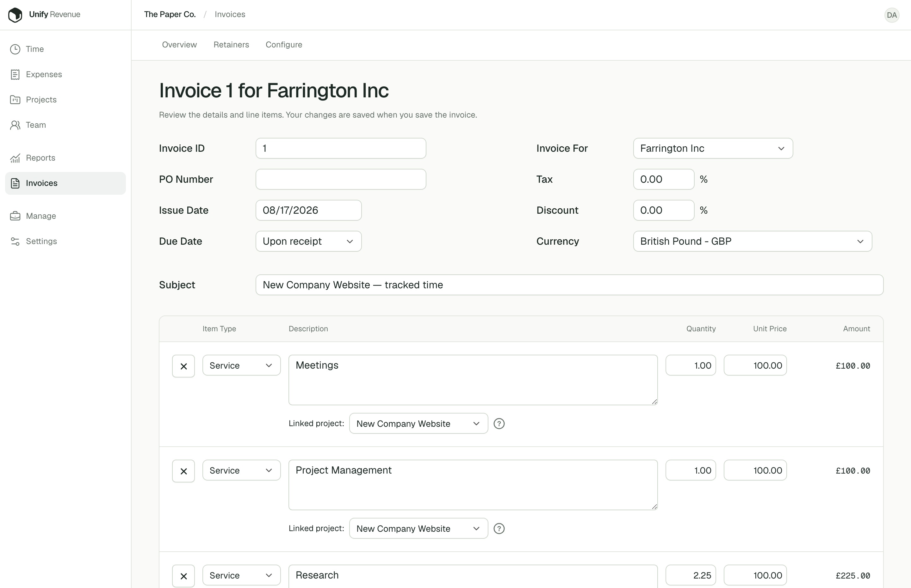Image resolution: width=911 pixels, height=588 pixels.
Task: Click the Unify Revenue logo icon
Action: pyautogui.click(x=15, y=15)
